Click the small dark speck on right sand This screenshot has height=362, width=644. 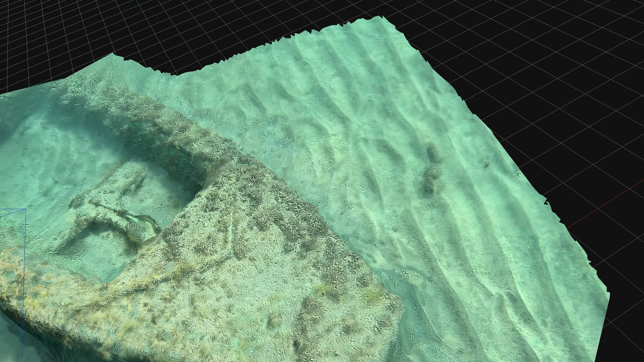pos(486,165)
